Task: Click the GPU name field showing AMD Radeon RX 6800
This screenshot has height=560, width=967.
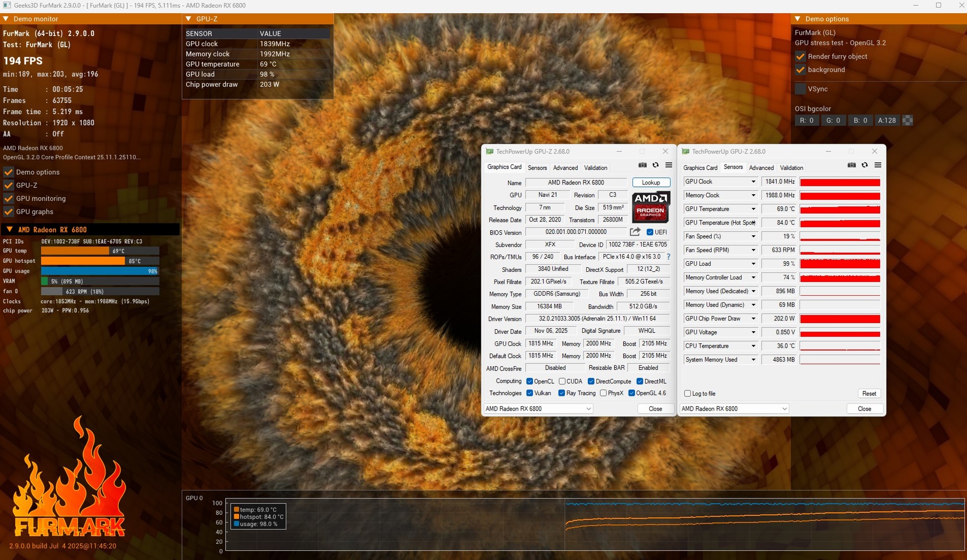Action: click(576, 182)
